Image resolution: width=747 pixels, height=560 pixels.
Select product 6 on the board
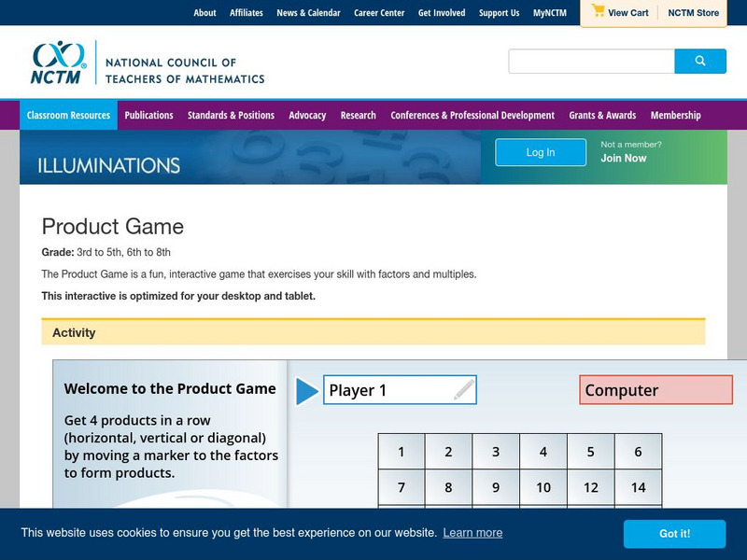[x=639, y=452]
